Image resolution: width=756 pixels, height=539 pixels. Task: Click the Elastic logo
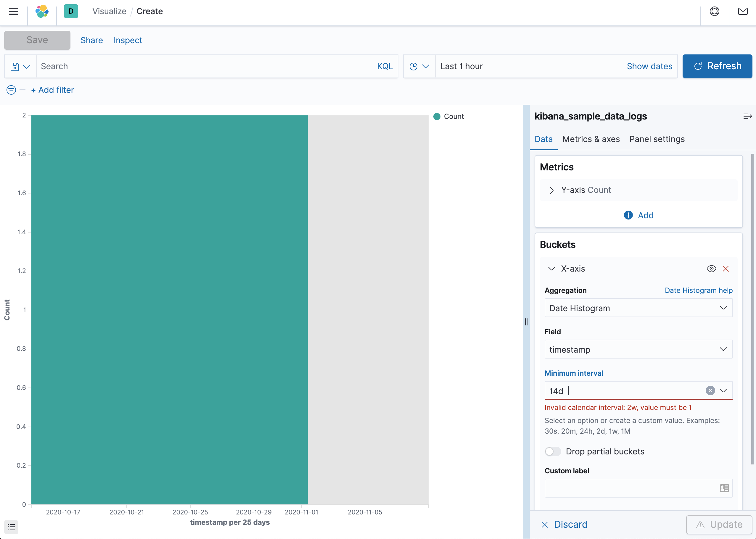click(x=42, y=11)
